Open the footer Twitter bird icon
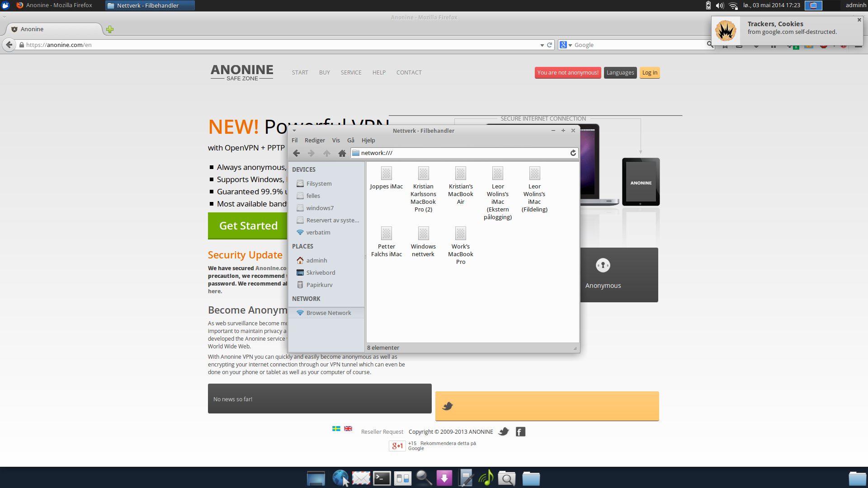This screenshot has width=868, height=488. click(504, 432)
